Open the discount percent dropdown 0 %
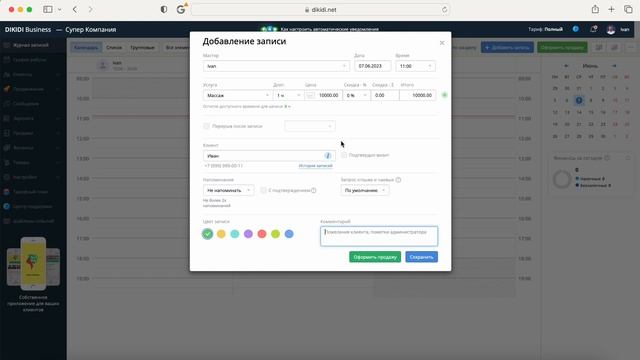Screen dimensions: 640x360 coord(356,95)
